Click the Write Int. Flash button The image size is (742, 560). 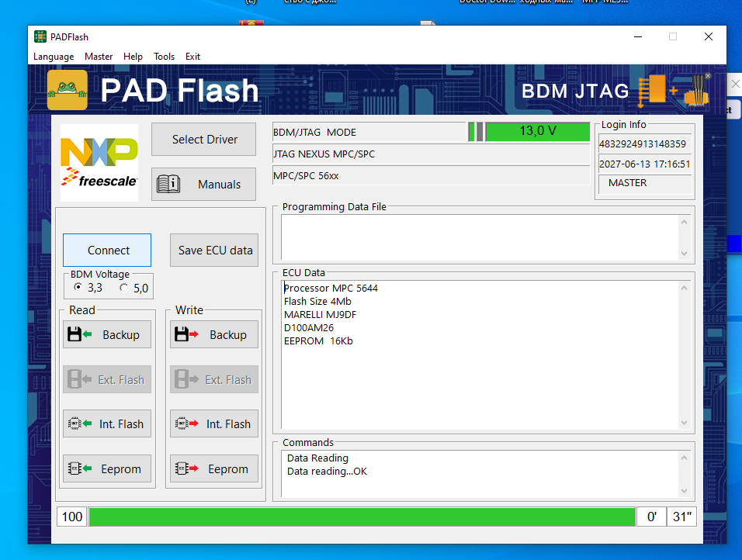(x=214, y=423)
